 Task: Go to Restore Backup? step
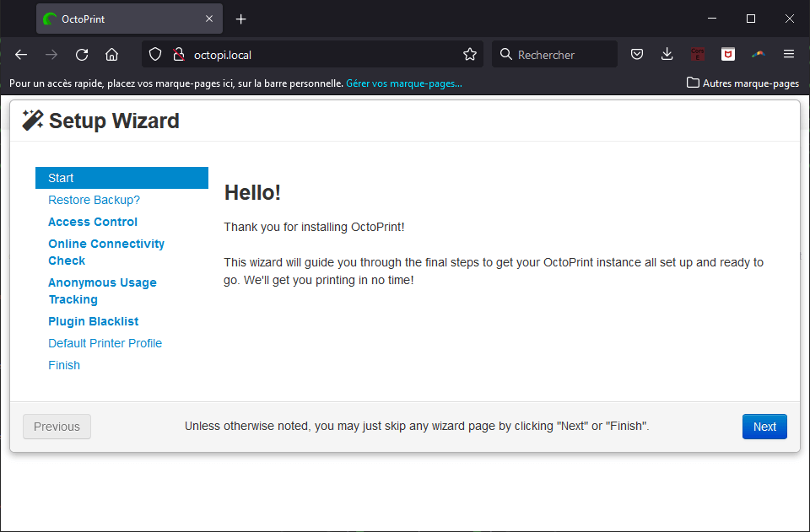click(94, 200)
